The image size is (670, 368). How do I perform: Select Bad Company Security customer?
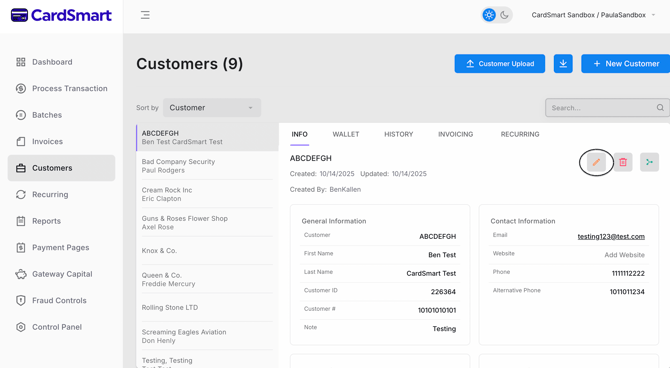207,166
